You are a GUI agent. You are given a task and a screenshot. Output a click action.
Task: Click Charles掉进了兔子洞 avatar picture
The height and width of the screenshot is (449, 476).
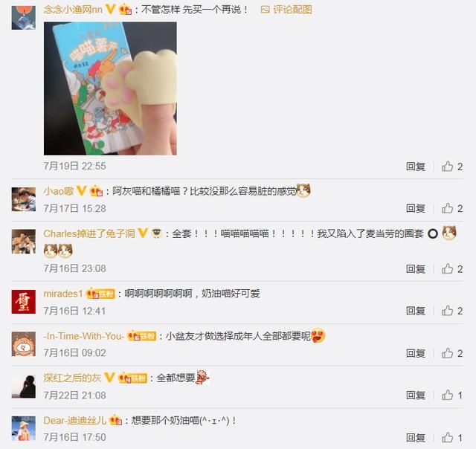point(24,242)
